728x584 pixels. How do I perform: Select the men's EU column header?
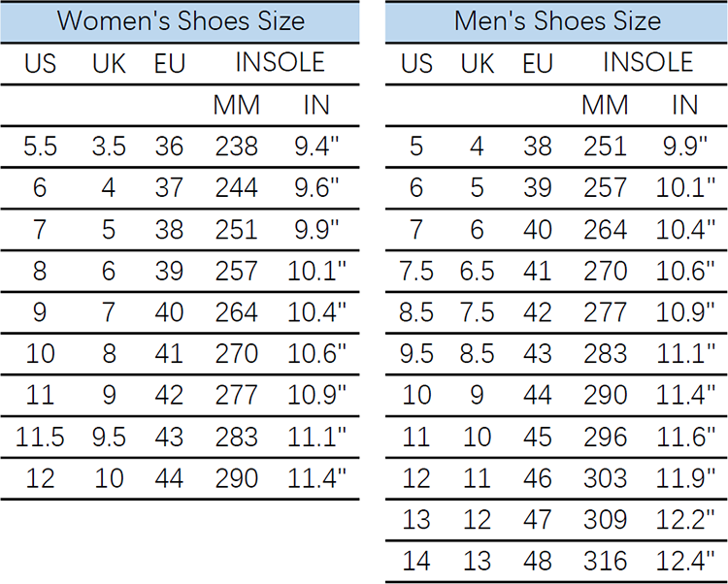point(538,64)
